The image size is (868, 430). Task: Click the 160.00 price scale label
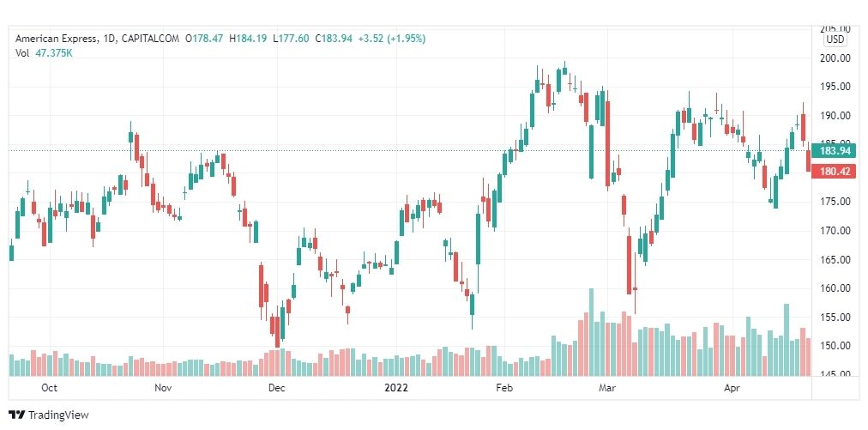pyautogui.click(x=837, y=288)
